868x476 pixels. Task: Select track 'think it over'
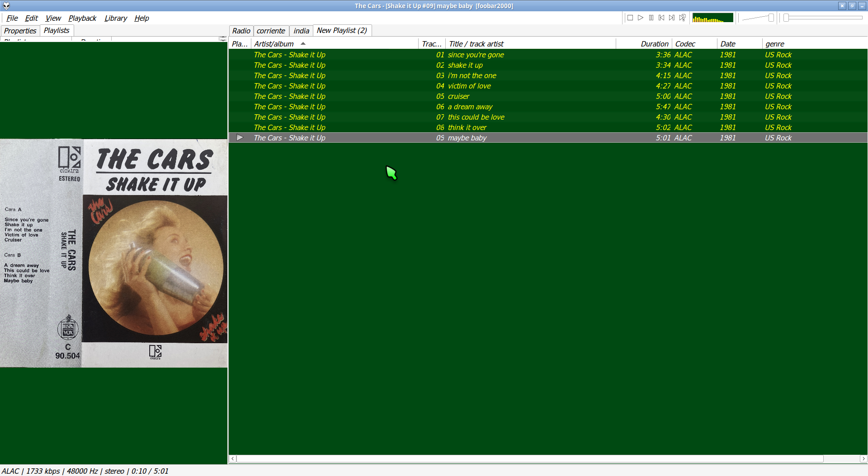point(548,127)
